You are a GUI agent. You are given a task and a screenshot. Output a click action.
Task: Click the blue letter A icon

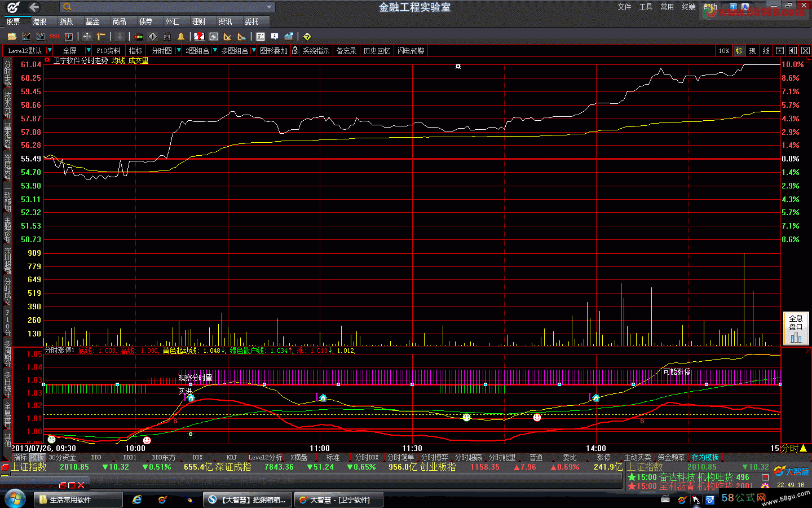(745, 7)
